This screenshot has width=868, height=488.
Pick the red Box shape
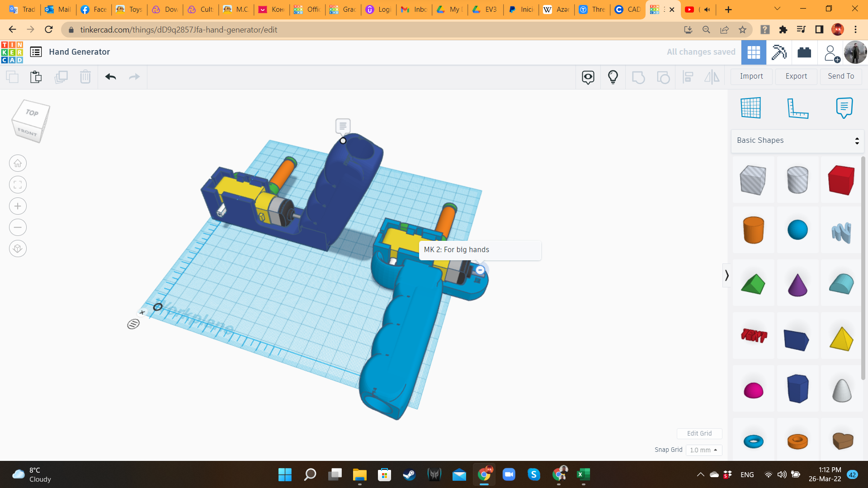click(x=841, y=180)
